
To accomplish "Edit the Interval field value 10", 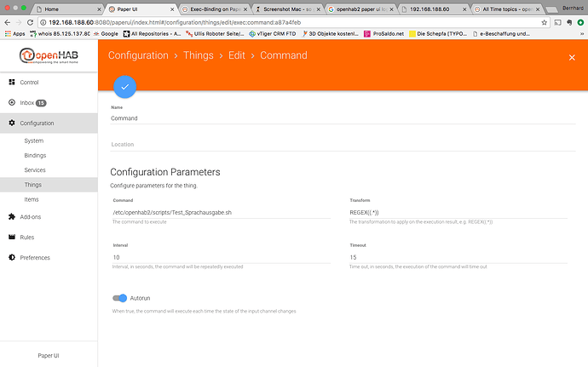I will (x=222, y=257).
